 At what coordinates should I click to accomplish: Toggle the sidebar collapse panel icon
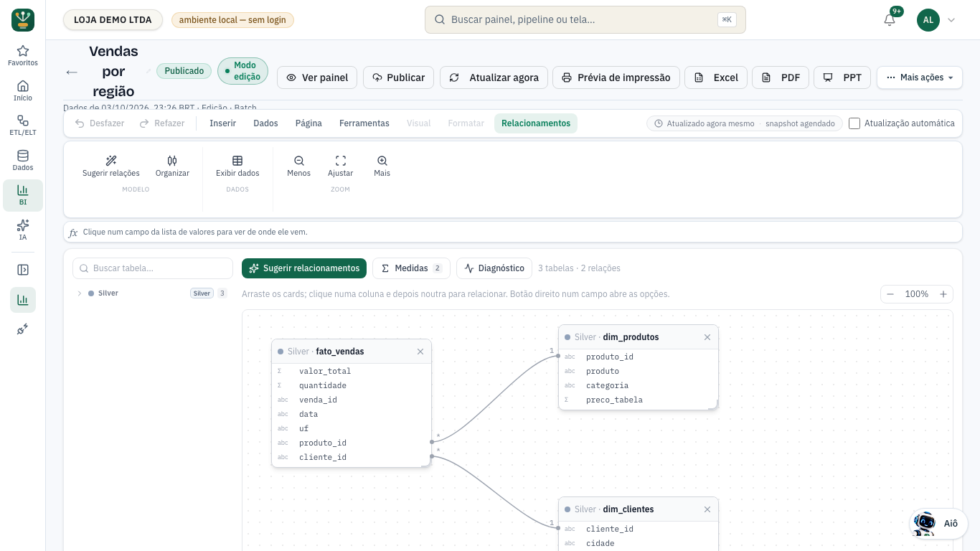point(23,270)
